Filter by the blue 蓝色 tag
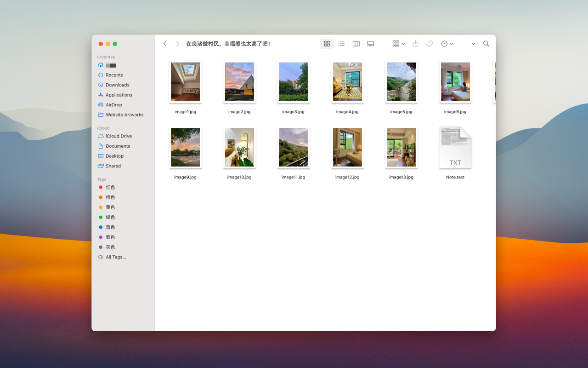Viewport: 588px width, 368px height. pos(107,227)
